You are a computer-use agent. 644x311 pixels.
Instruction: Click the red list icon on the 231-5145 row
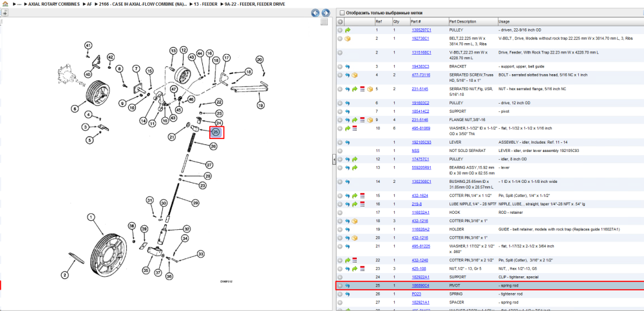point(362,89)
